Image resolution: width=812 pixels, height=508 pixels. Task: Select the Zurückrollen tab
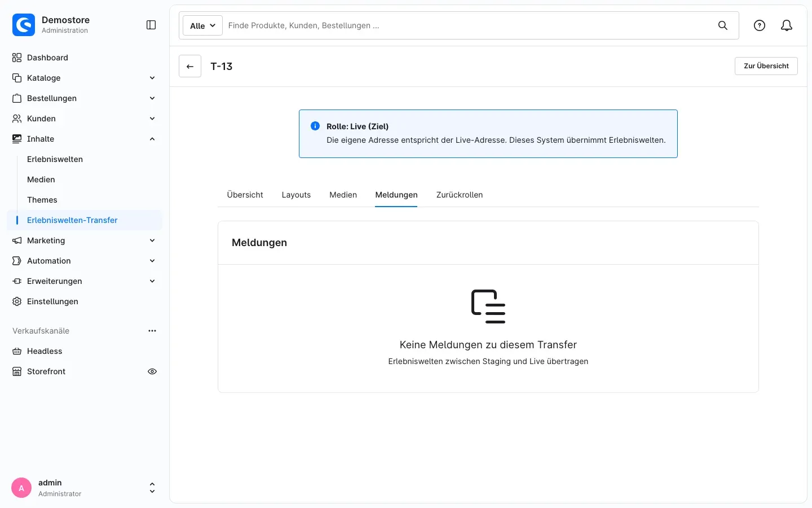coord(460,195)
